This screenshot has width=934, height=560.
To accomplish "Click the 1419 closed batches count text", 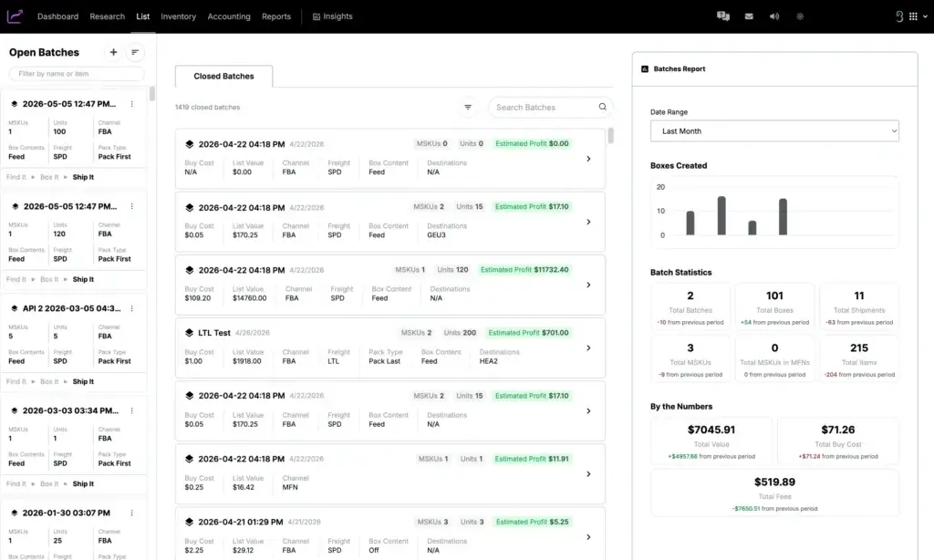I will click(207, 108).
